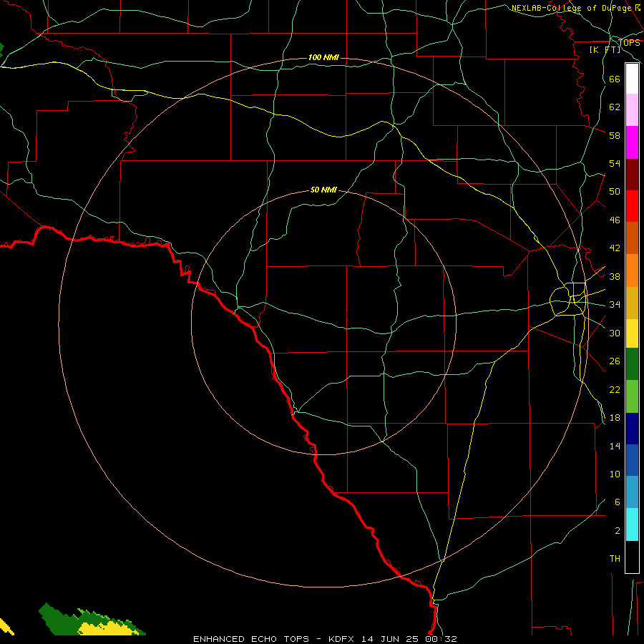
Task: Click the "TH" threshold label
Action: point(615,559)
